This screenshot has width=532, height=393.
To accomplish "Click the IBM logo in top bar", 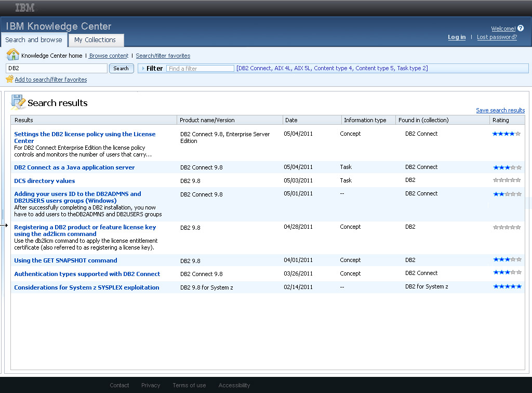I will point(25,8).
